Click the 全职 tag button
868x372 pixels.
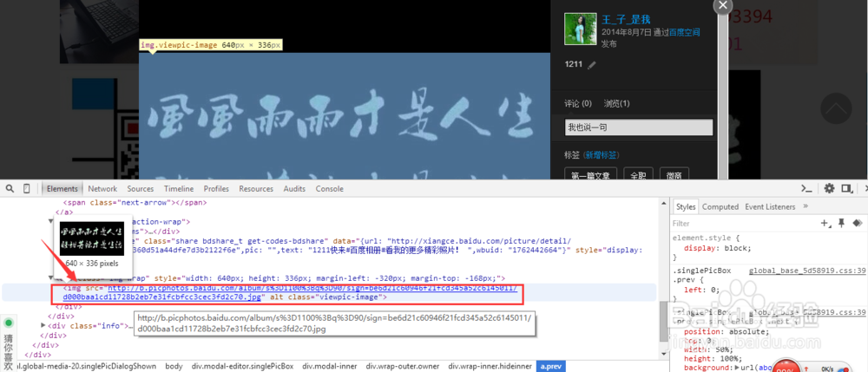point(638,175)
